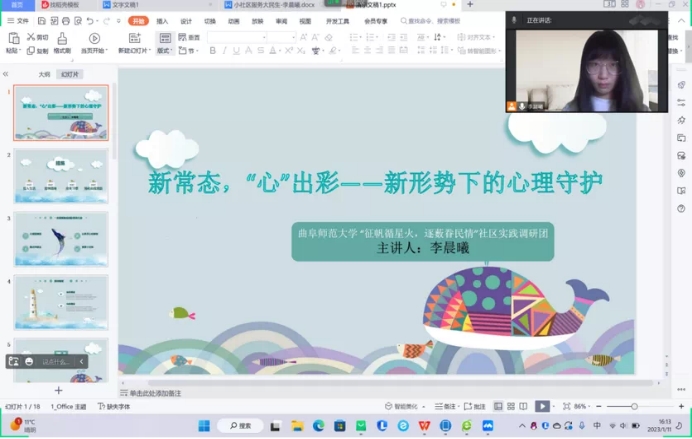
Task: Toggle Italic formatting
Action: 224,50
